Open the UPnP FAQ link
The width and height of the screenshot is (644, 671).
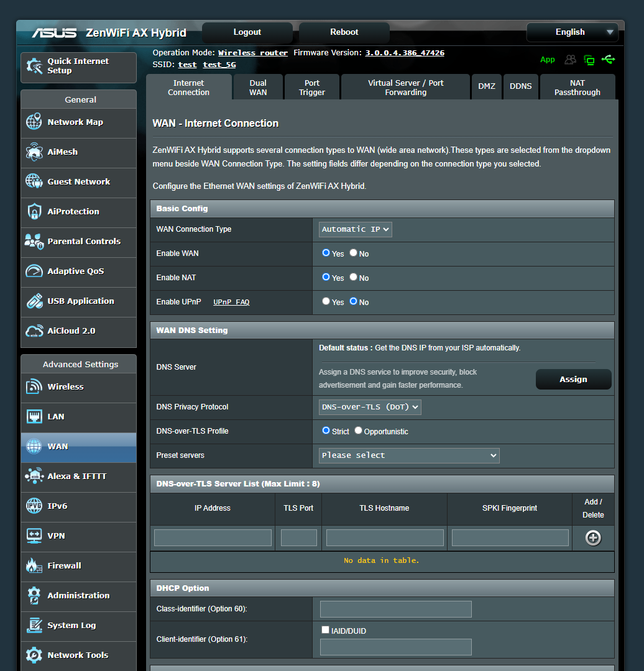coord(231,302)
